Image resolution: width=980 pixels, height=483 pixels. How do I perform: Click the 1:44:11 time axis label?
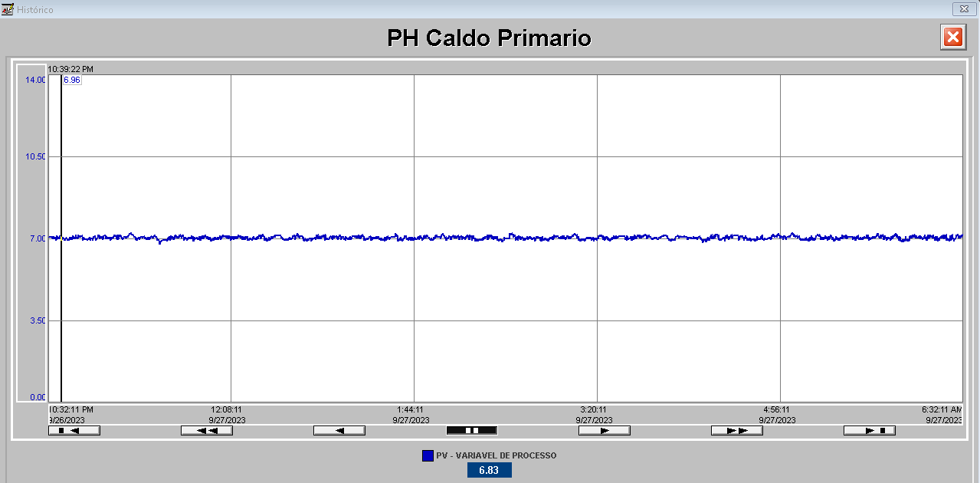410,409
